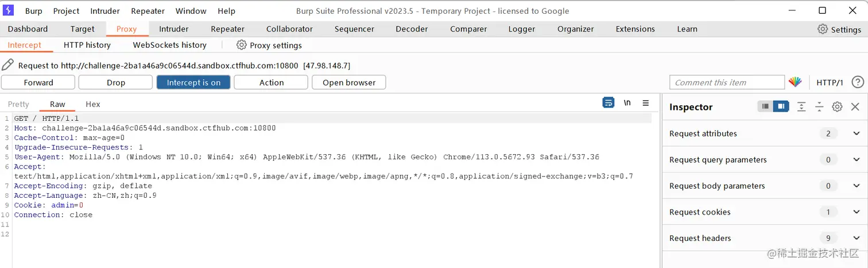This screenshot has width=868, height=268.
Task: Forward the intercepted request
Action: tap(38, 82)
